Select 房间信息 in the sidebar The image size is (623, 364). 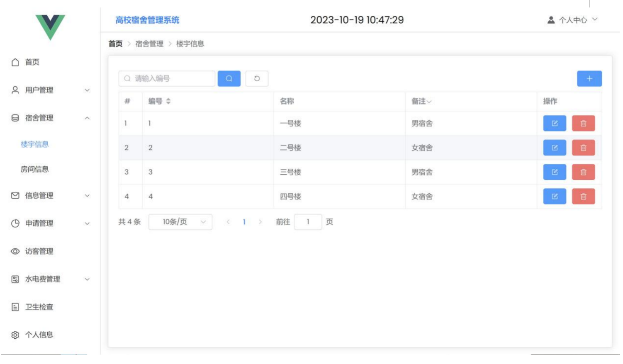click(x=35, y=169)
